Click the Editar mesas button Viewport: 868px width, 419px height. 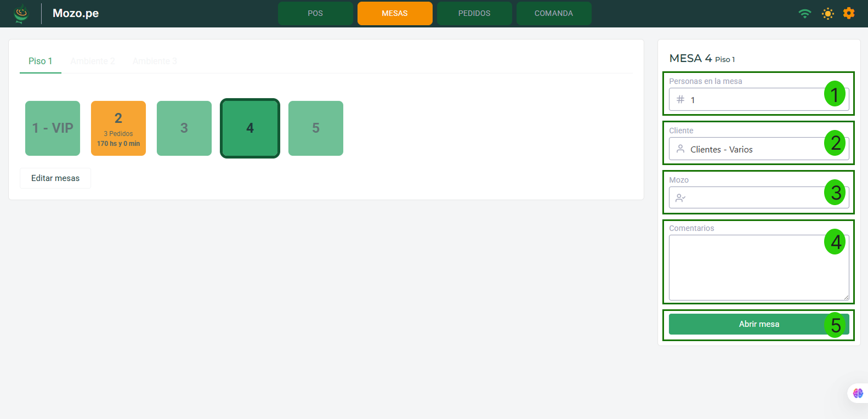(x=55, y=178)
